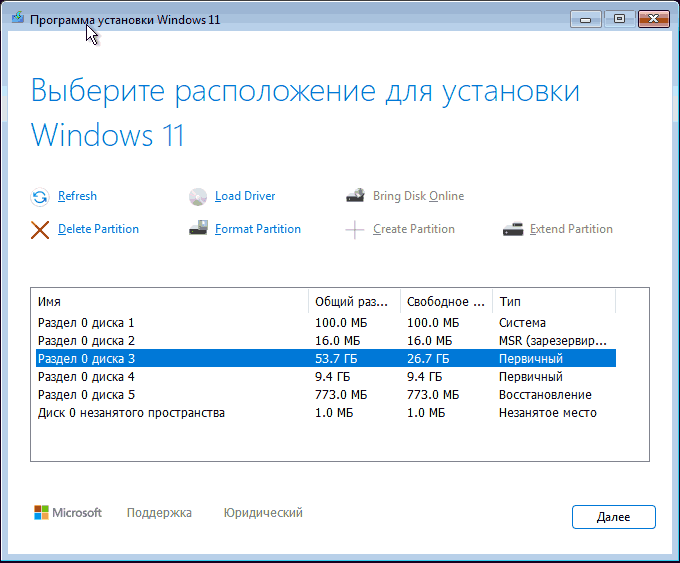Click the Свободное ... column header
This screenshot has width=680, height=563.
[446, 301]
